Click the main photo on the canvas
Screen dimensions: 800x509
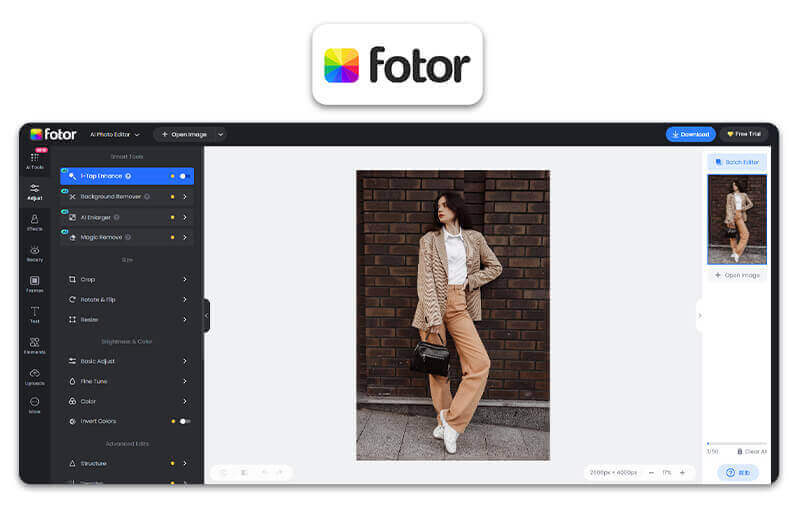click(x=453, y=315)
